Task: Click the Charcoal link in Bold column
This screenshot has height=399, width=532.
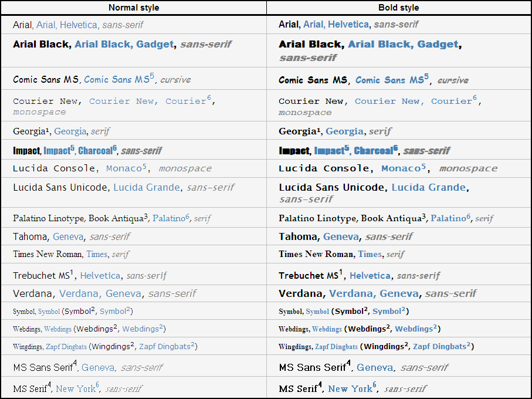Action: coord(373,151)
